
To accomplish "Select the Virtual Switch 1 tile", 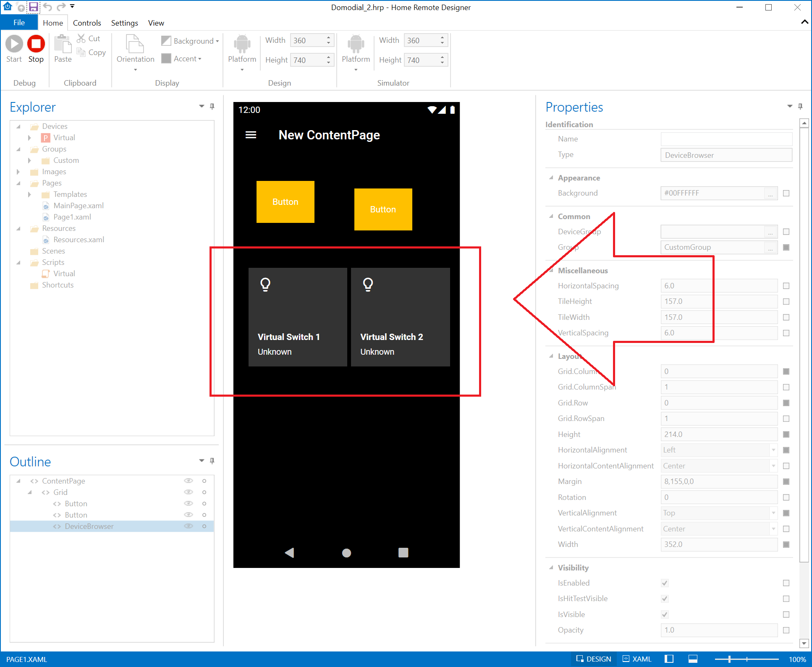I will point(298,317).
